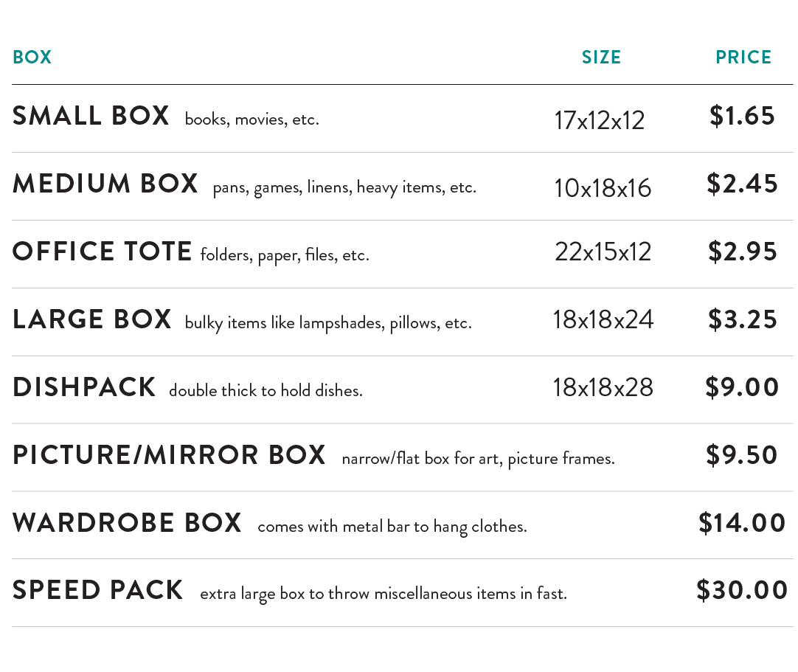Click the 'double thick to hold dishes' description
The width and height of the screenshot is (798, 672).
point(266,390)
